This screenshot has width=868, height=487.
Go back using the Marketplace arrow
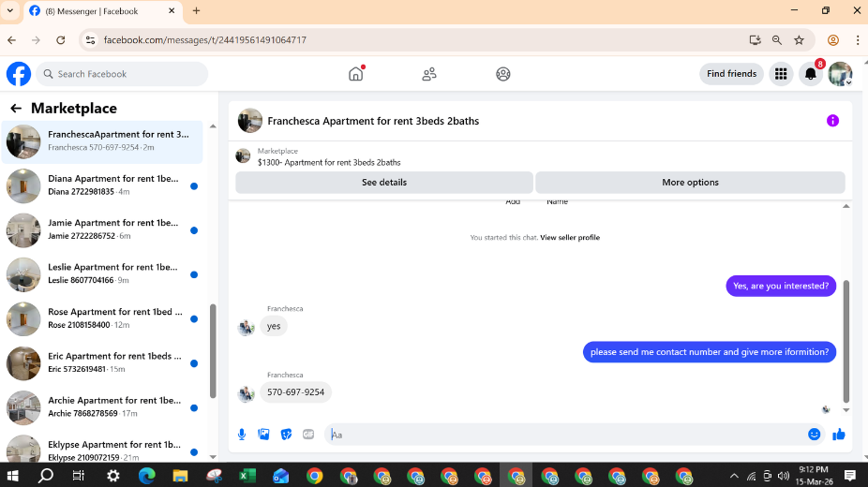pyautogui.click(x=16, y=109)
